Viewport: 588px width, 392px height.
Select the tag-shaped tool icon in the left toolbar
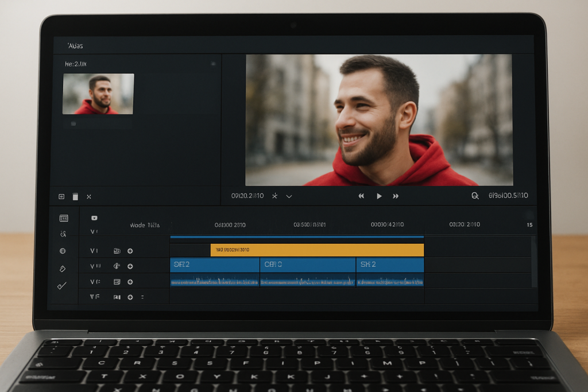pyautogui.click(x=62, y=269)
